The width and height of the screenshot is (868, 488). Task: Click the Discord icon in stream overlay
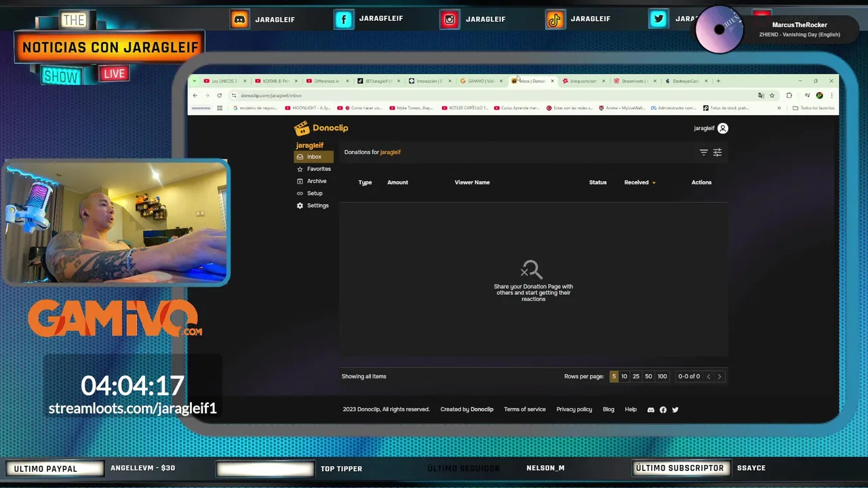point(239,19)
